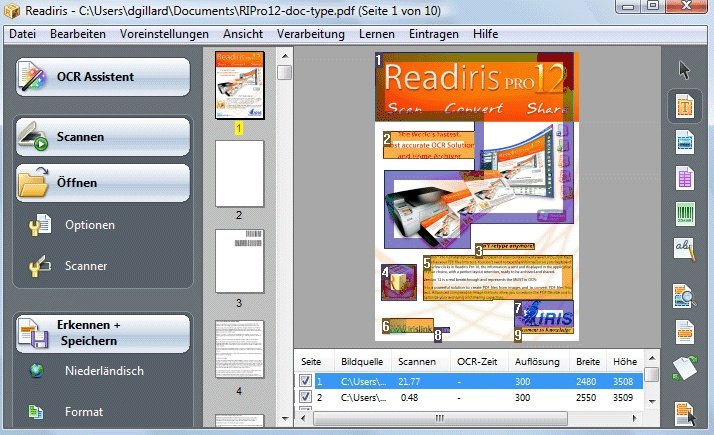Toggle the checkbox for page 2
714x435 pixels.
coord(306,398)
